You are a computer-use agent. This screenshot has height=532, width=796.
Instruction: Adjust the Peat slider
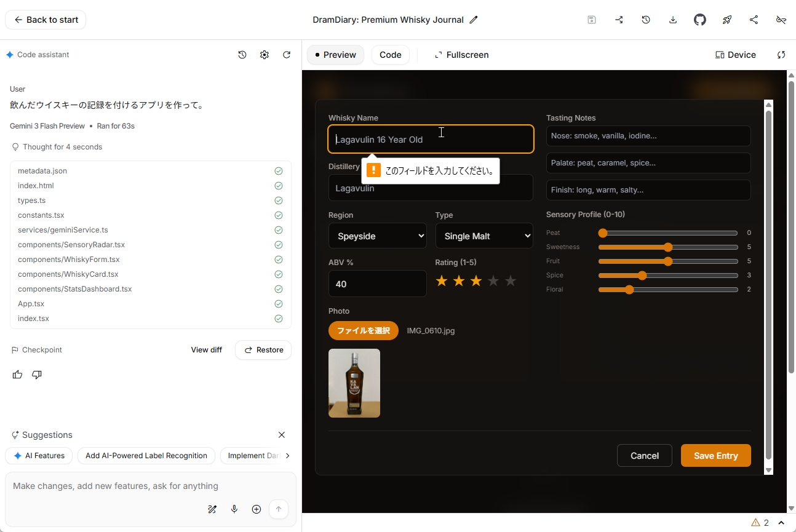668,233
